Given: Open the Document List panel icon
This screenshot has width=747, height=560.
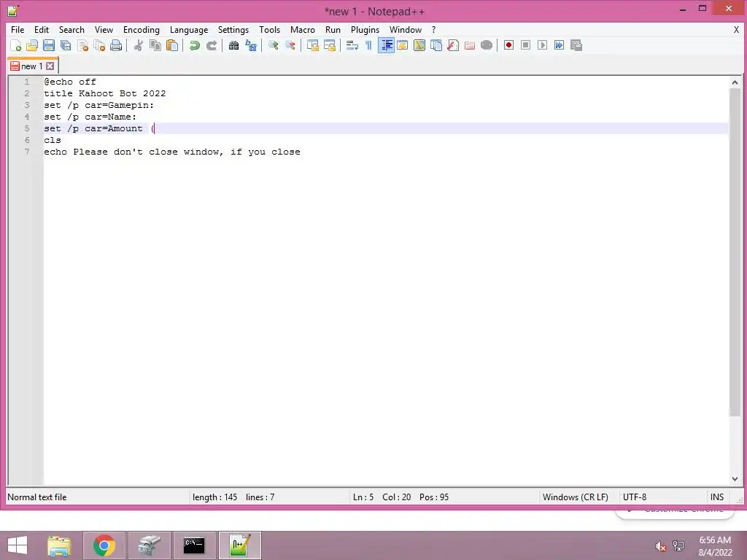Looking at the screenshot, I should pyautogui.click(x=436, y=45).
